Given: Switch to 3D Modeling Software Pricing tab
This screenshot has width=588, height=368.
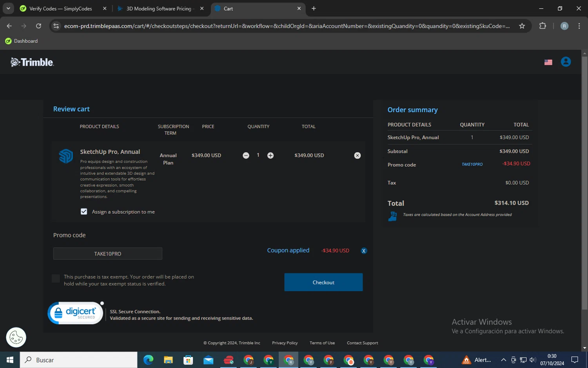Looking at the screenshot, I should (159, 9).
